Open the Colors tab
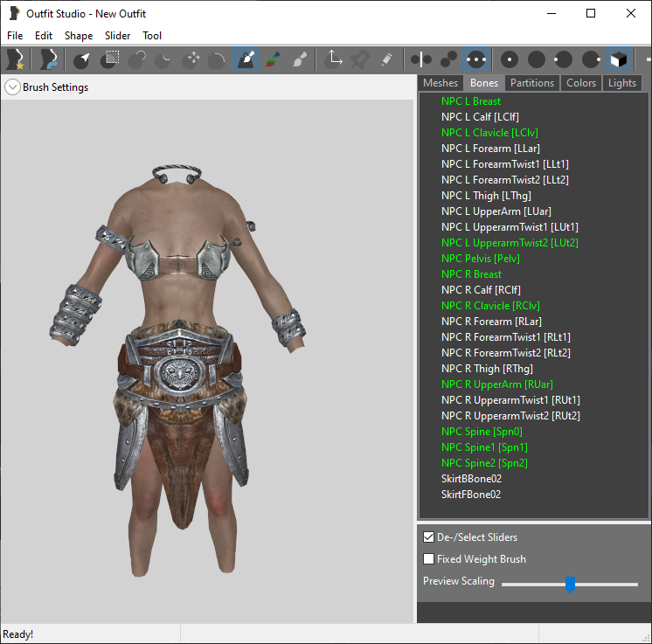652x644 pixels. 581,83
